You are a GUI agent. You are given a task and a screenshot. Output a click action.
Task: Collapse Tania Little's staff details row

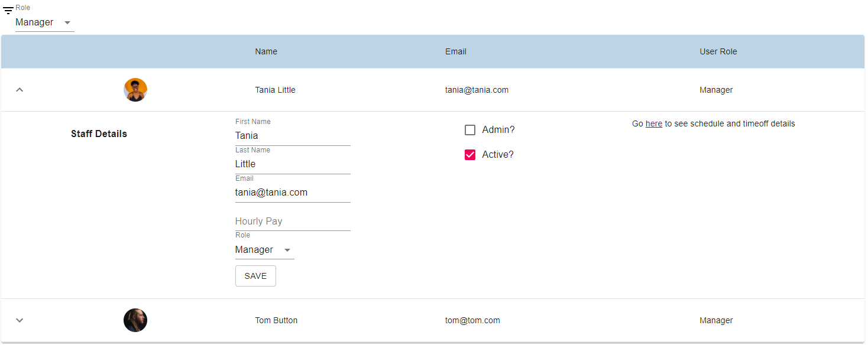pyautogui.click(x=20, y=90)
